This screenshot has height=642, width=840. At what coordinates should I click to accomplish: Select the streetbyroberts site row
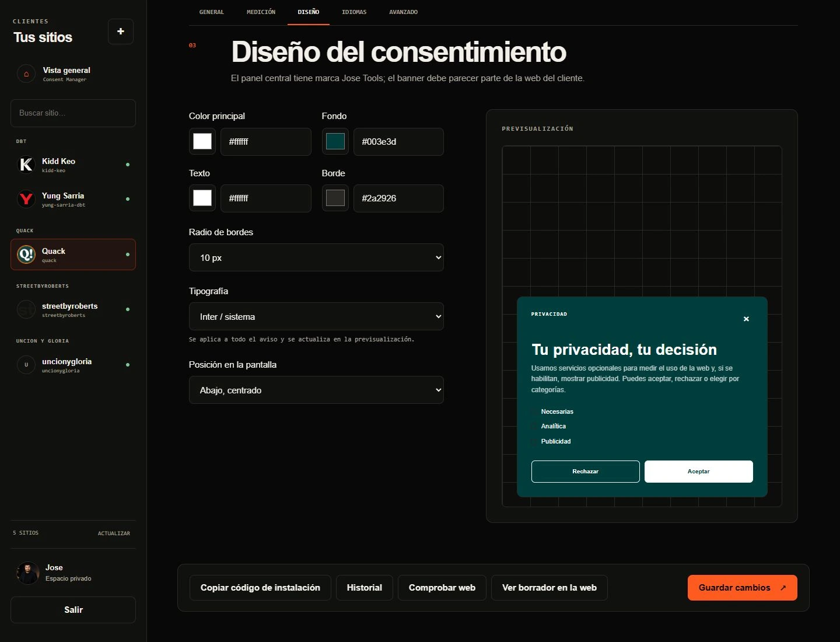coord(73,309)
